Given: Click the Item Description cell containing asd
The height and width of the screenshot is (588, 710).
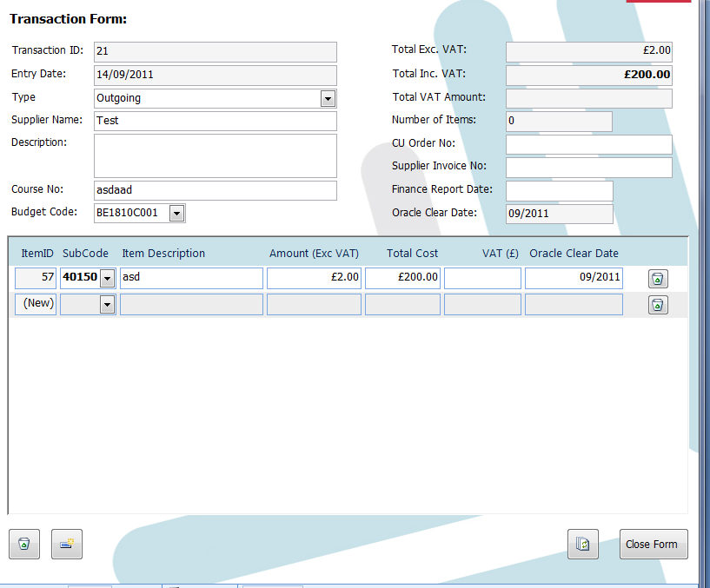Looking at the screenshot, I should (191, 278).
